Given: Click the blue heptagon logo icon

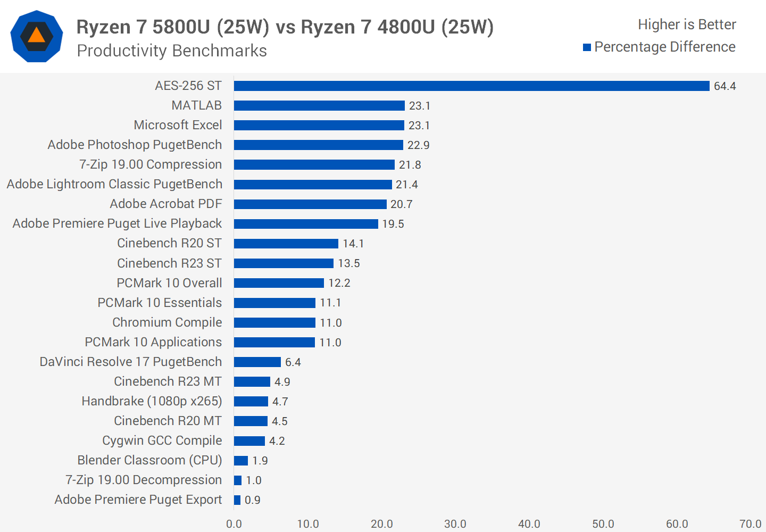Looking at the screenshot, I should tap(37, 36).
